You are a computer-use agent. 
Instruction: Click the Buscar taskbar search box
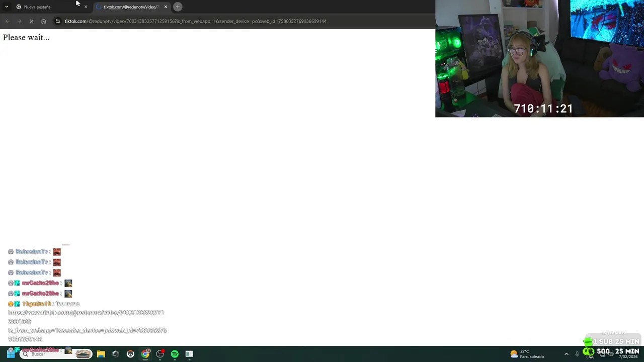[57, 354]
